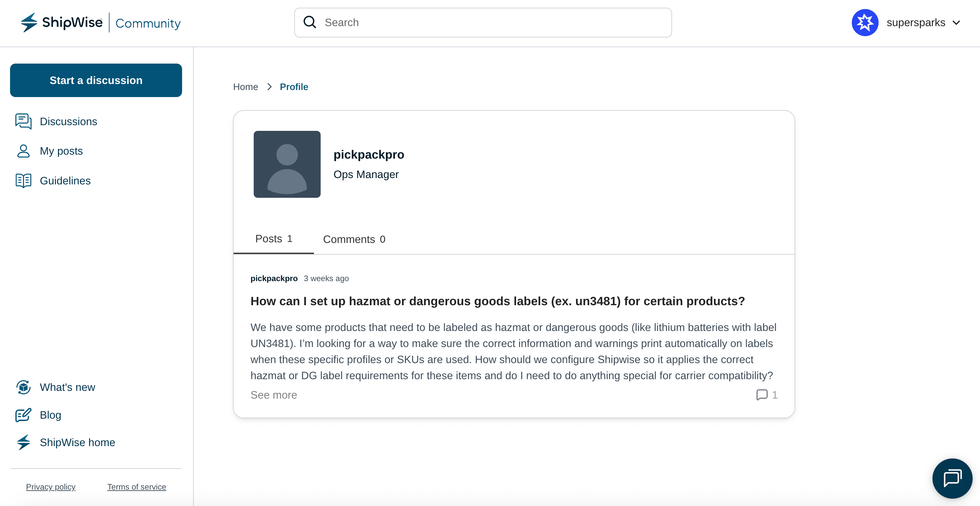Switch to the Comments tab
The image size is (980, 506).
click(354, 239)
